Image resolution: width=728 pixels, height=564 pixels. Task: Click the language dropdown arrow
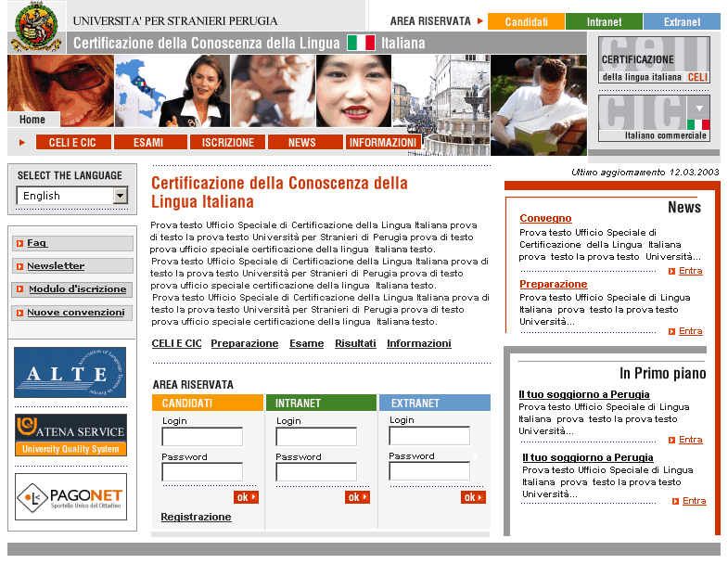point(121,196)
